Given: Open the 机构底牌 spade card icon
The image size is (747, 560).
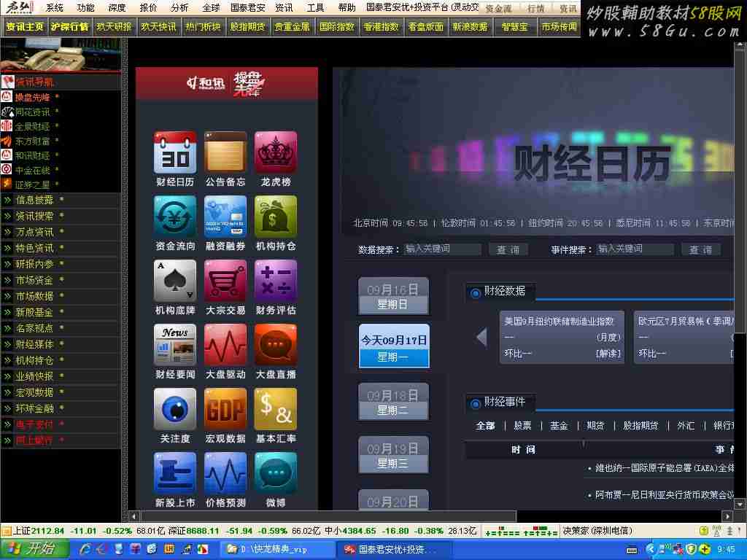Looking at the screenshot, I should 175,281.
